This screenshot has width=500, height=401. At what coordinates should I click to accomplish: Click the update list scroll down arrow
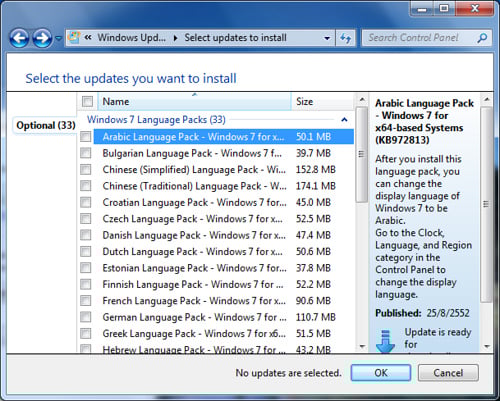tap(362, 346)
